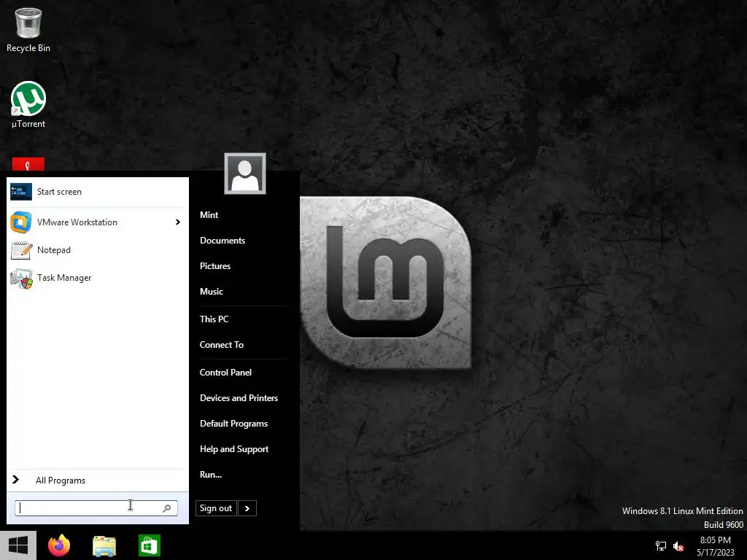Open the Recycle Bin desktop icon
The image size is (747, 560).
(x=28, y=29)
